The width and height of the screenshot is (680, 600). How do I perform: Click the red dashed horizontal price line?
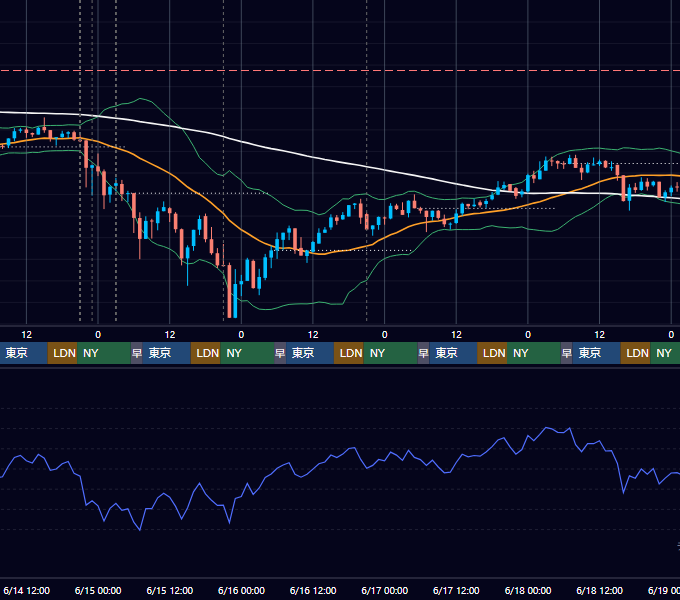(340, 70)
